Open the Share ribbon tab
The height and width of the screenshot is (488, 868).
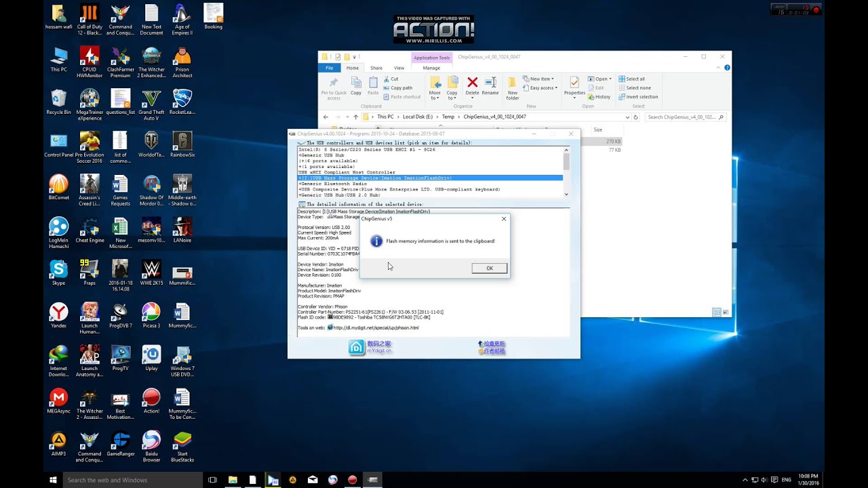[x=376, y=68]
